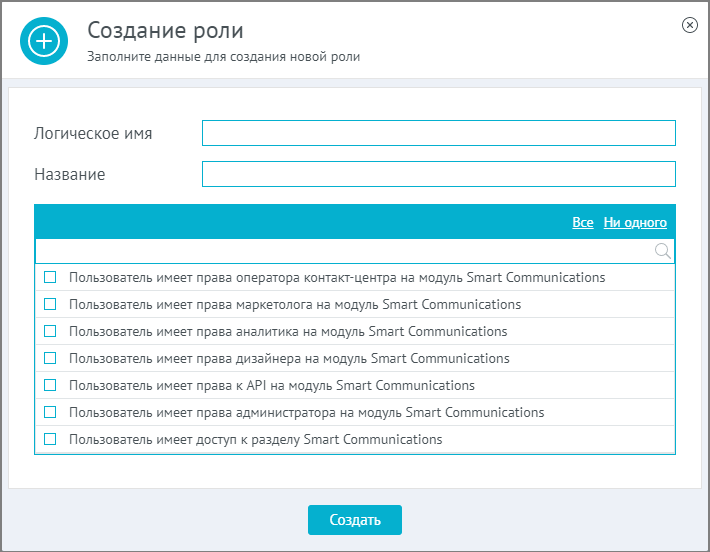Click the circled plus icon in header
The height and width of the screenshot is (552, 710).
coord(44,41)
